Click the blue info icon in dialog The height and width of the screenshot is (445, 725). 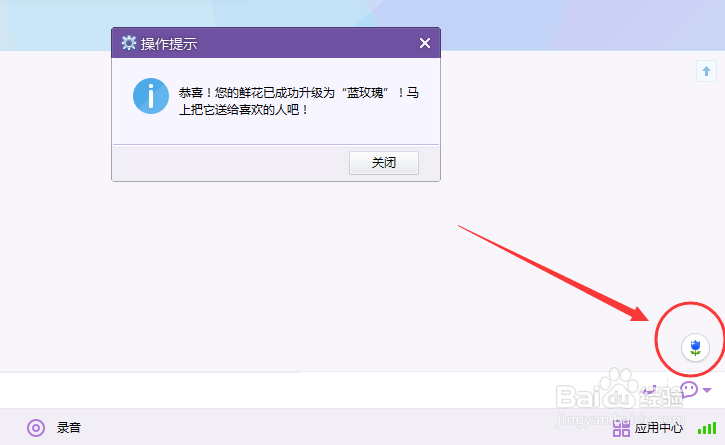151,96
